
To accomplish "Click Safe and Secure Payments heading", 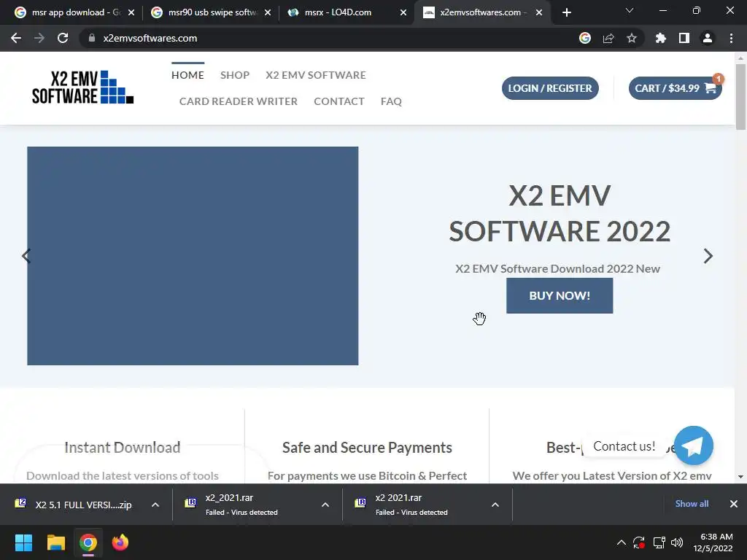I will 367,448.
